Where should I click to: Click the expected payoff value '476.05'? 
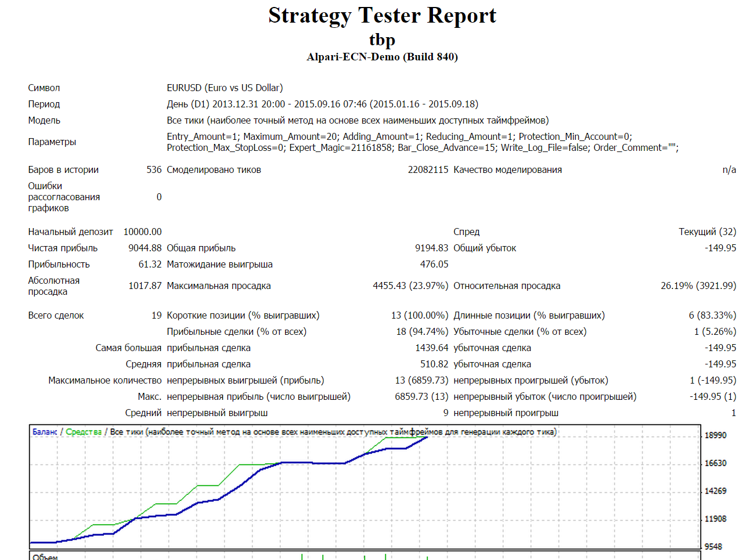pos(434,264)
